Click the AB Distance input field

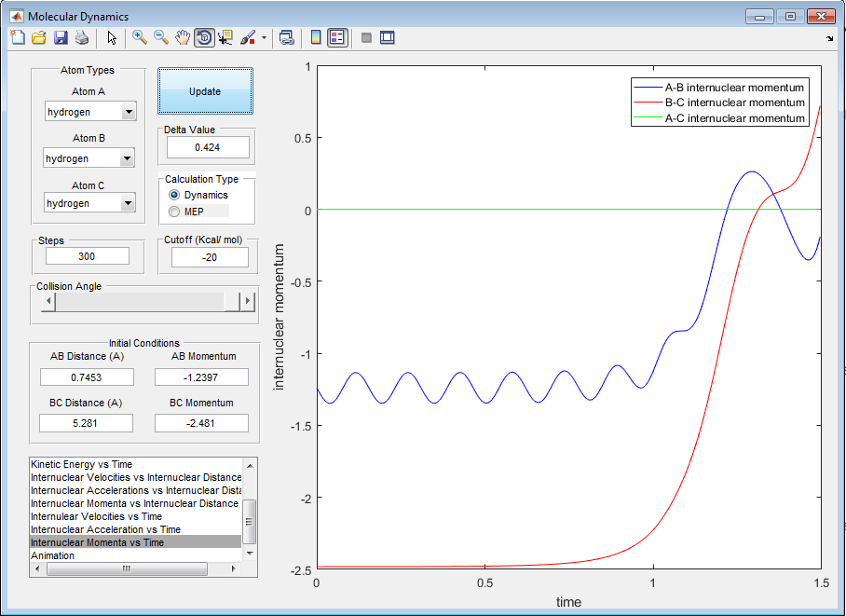pyautogui.click(x=87, y=376)
